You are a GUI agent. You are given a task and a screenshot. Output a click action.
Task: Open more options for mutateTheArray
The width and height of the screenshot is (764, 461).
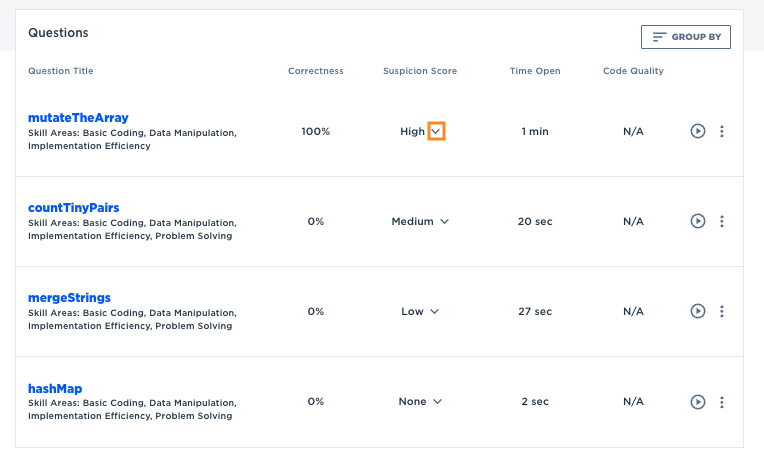coord(722,131)
